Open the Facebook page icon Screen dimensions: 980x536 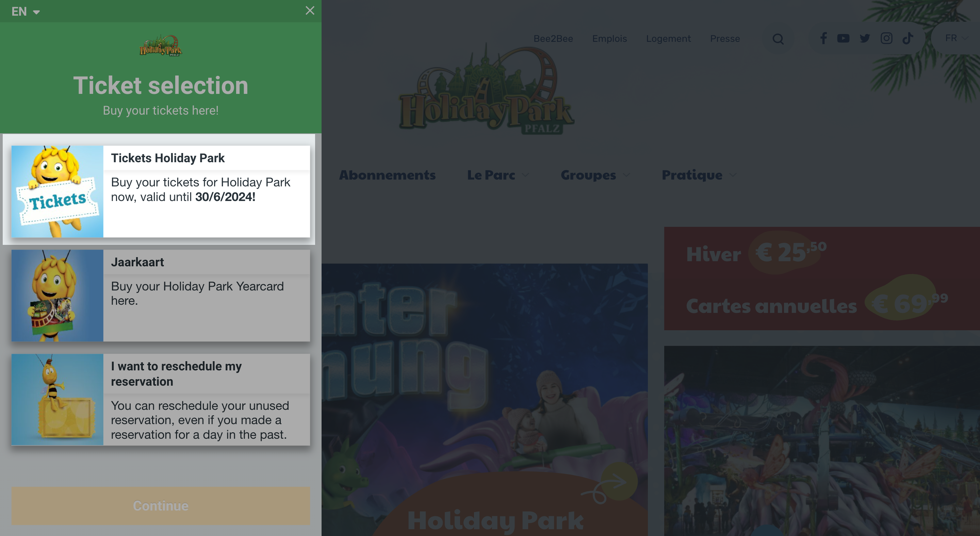[823, 38]
